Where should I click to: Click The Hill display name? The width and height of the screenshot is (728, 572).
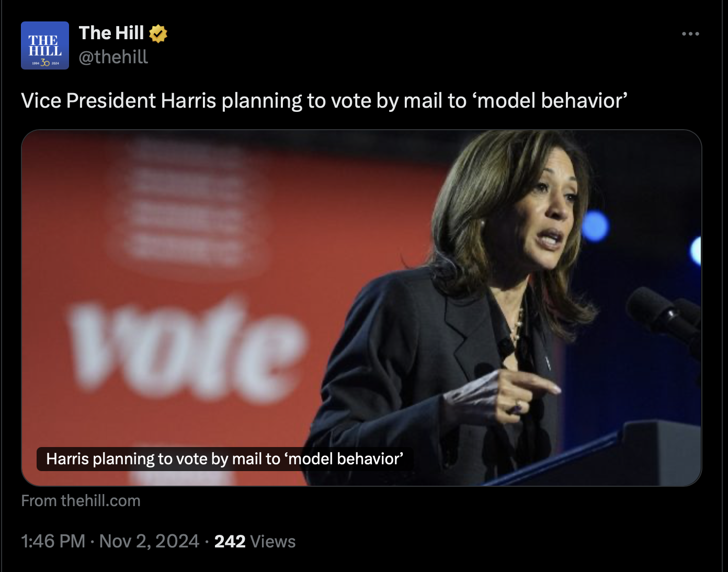[111, 33]
